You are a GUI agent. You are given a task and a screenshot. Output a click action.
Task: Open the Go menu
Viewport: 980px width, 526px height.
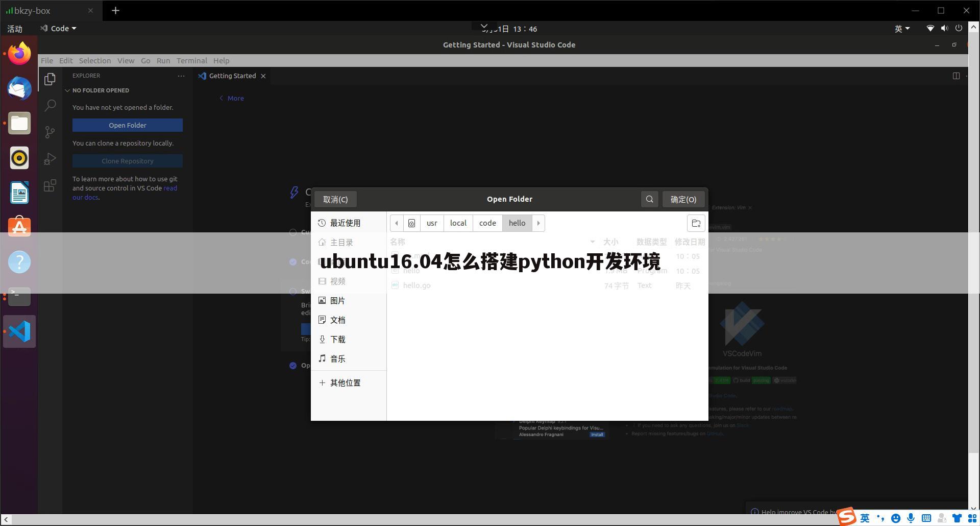[145, 60]
